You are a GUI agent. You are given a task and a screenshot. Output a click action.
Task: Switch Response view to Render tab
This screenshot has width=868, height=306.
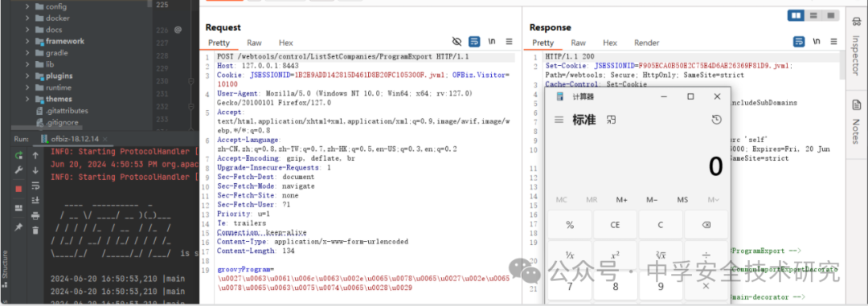tap(646, 43)
